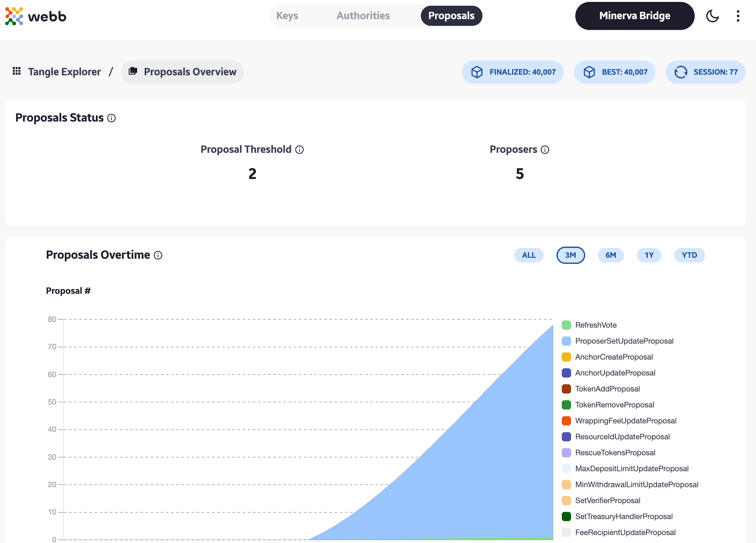
Task: Click the Session refresh icon
Action: [x=681, y=72]
